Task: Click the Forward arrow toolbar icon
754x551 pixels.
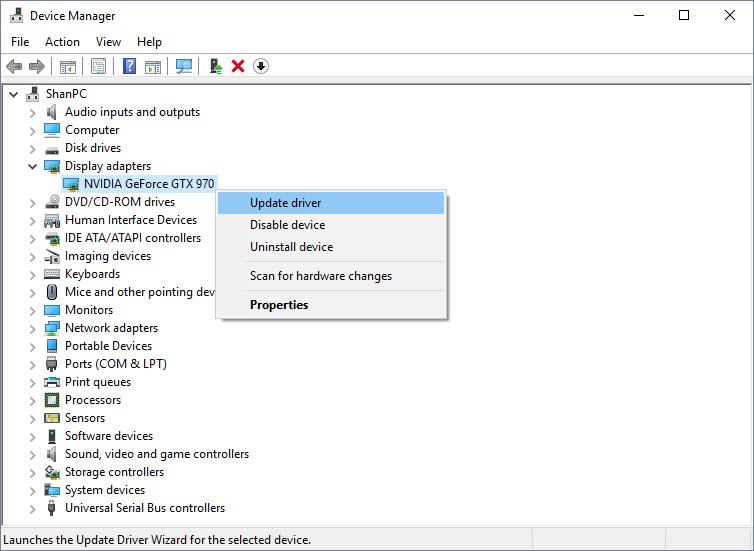Action: tap(37, 66)
